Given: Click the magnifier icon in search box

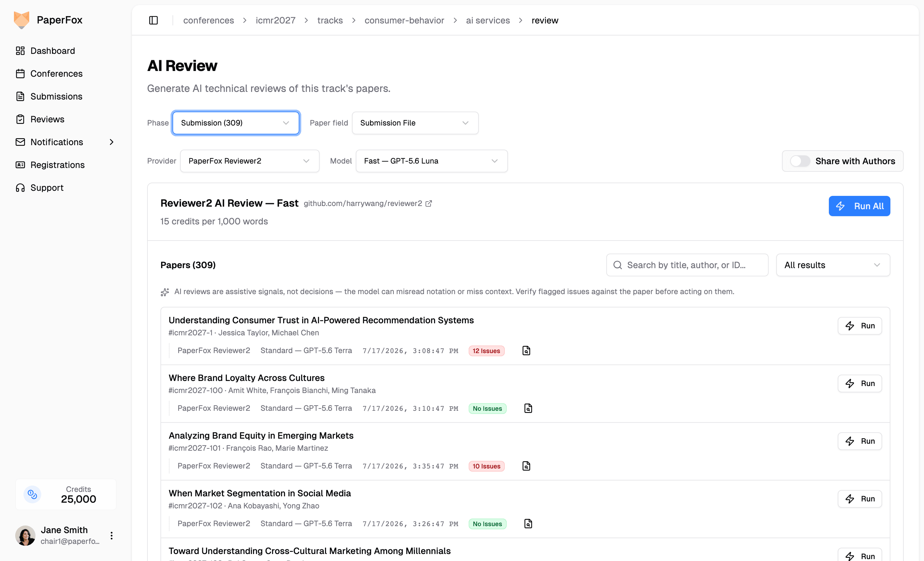Looking at the screenshot, I should (617, 265).
